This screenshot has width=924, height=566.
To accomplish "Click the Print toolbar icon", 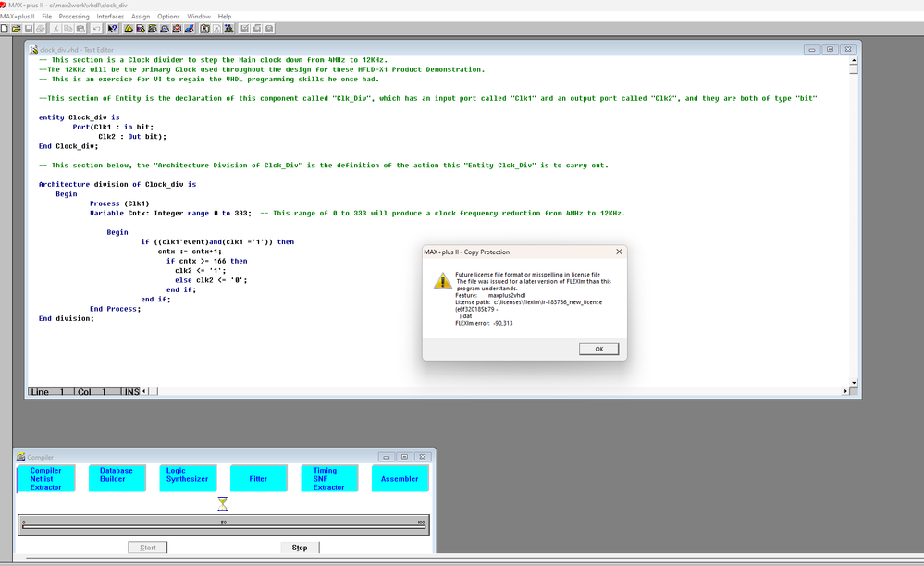I will [x=40, y=29].
